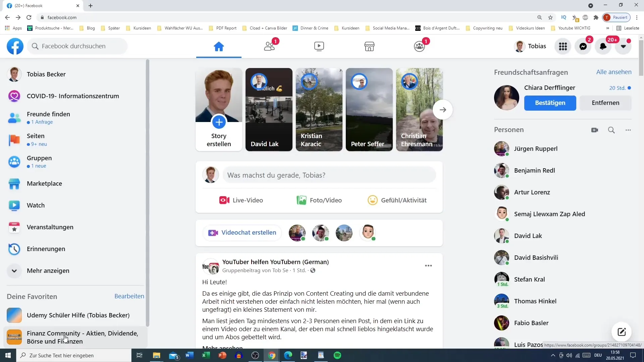Open the Facebook menu grid icon
This screenshot has height=362, width=644.
(x=563, y=46)
